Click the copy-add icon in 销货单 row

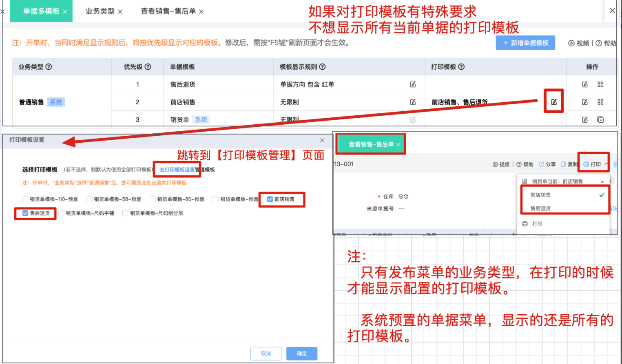coord(600,119)
